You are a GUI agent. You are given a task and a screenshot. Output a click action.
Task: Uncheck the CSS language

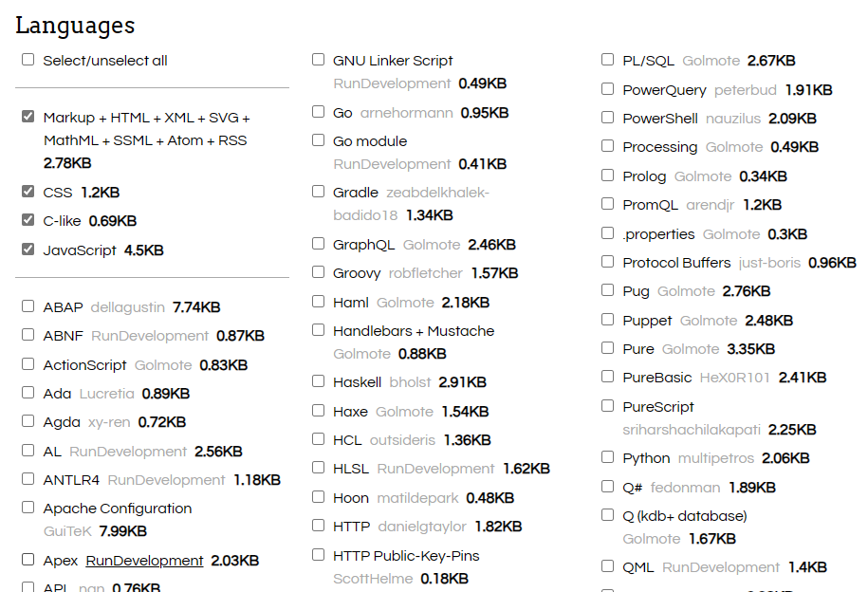(28, 192)
